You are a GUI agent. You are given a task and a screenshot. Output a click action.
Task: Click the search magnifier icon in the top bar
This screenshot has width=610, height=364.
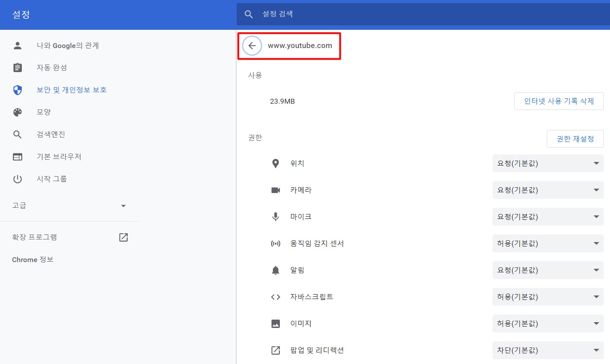[249, 14]
